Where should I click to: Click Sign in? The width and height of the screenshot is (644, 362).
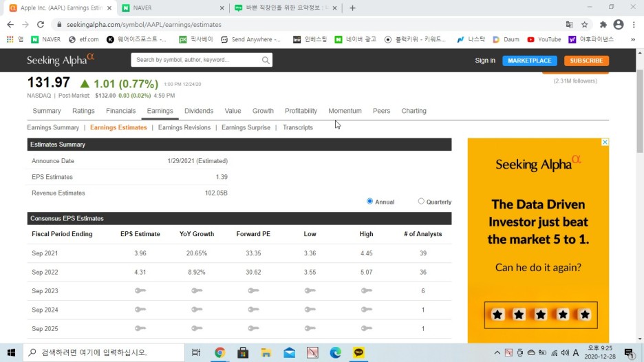[x=485, y=61]
